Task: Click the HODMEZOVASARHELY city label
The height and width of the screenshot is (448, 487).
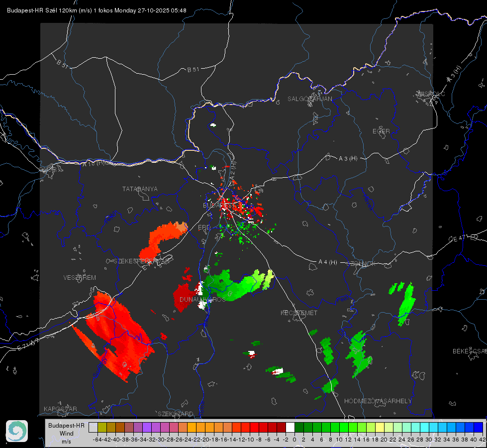Action: (x=378, y=401)
